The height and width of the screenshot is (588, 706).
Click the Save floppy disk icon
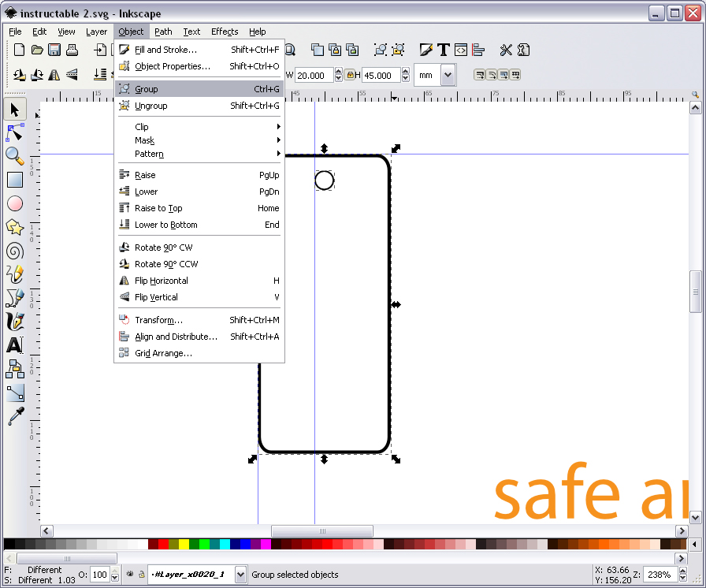(54, 50)
